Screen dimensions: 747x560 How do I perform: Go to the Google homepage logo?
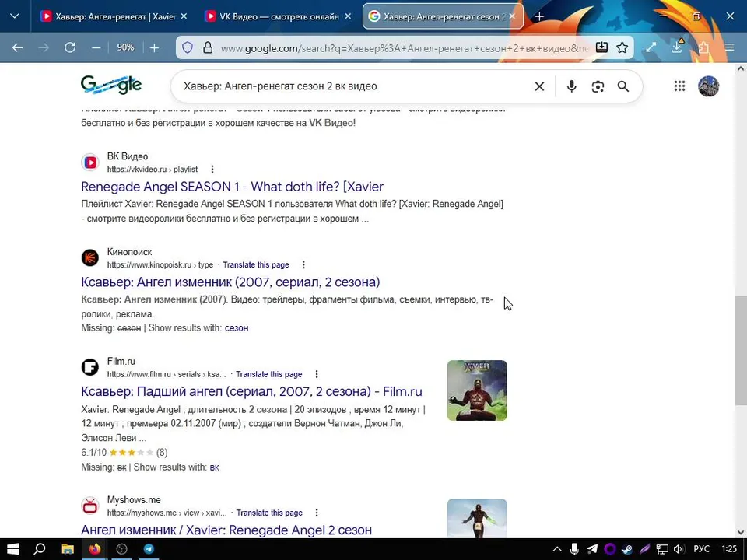111,86
